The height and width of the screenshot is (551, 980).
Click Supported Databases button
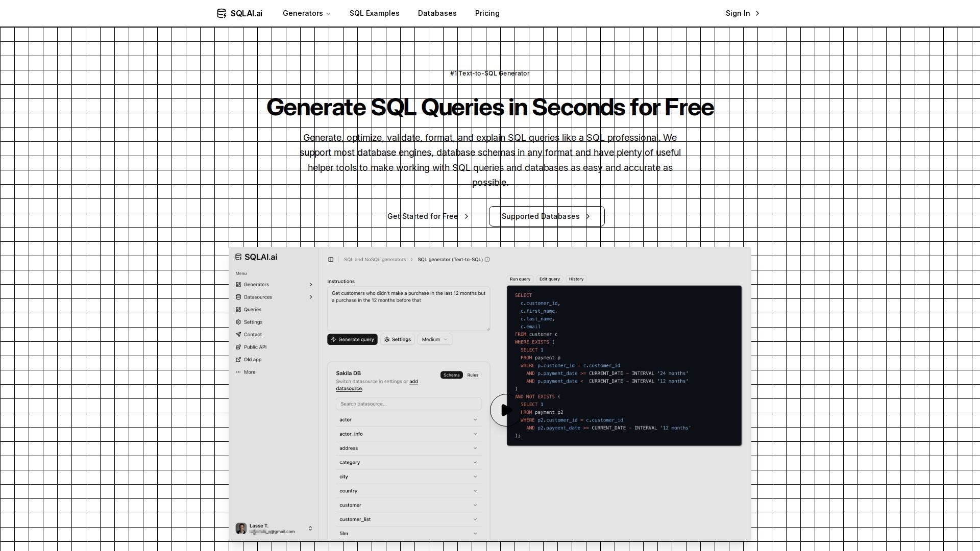click(x=546, y=216)
